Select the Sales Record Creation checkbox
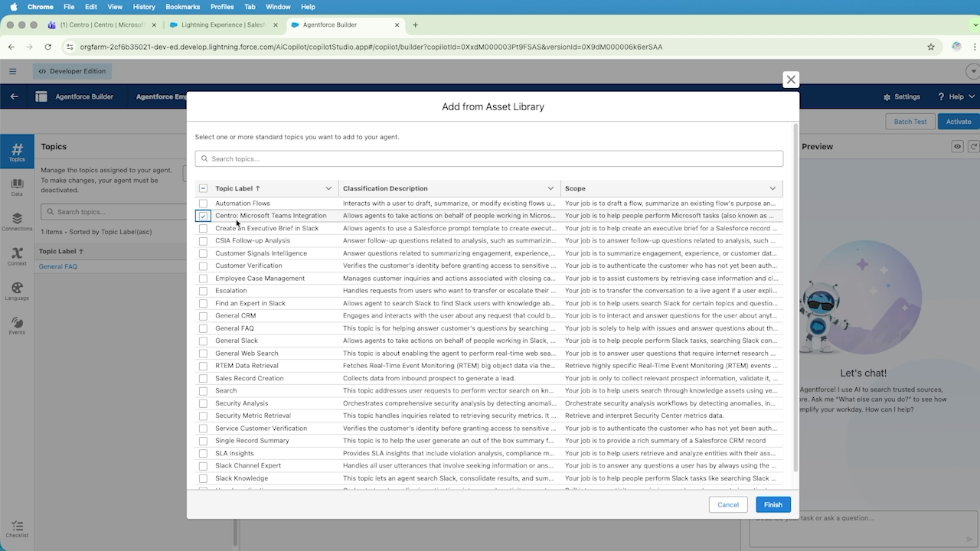This screenshot has width=980, height=551. coord(203,378)
